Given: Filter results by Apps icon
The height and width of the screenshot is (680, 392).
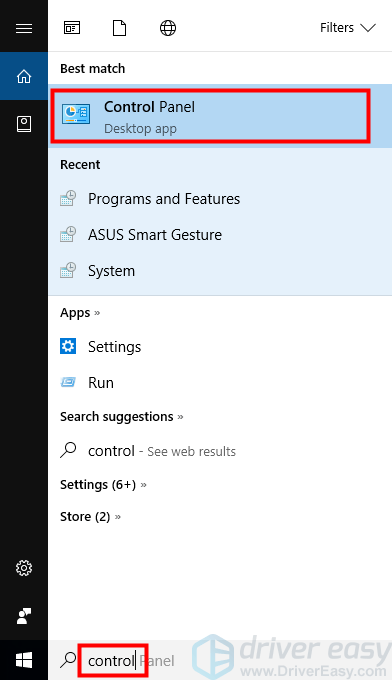Looking at the screenshot, I should [72, 28].
